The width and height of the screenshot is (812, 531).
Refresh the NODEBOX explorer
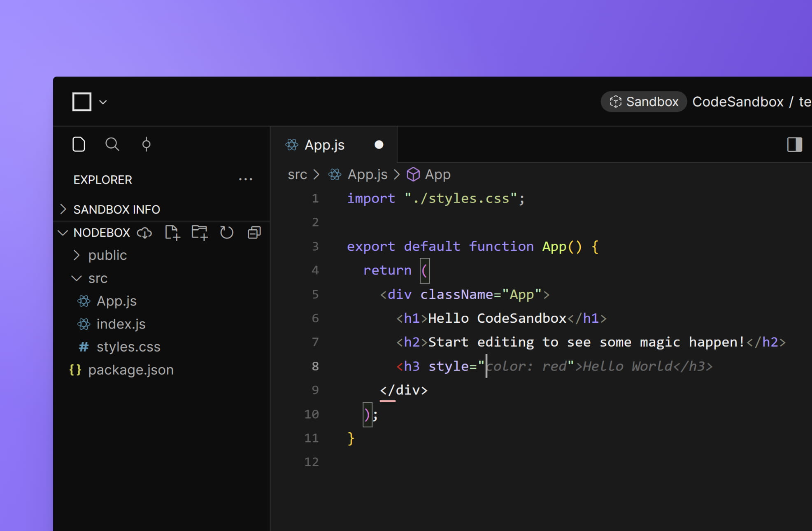(227, 232)
